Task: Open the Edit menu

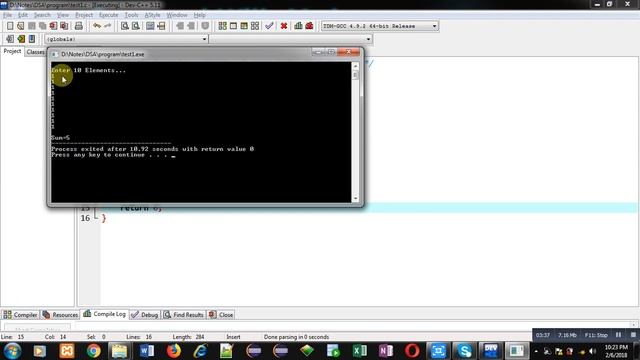Action: (22, 15)
